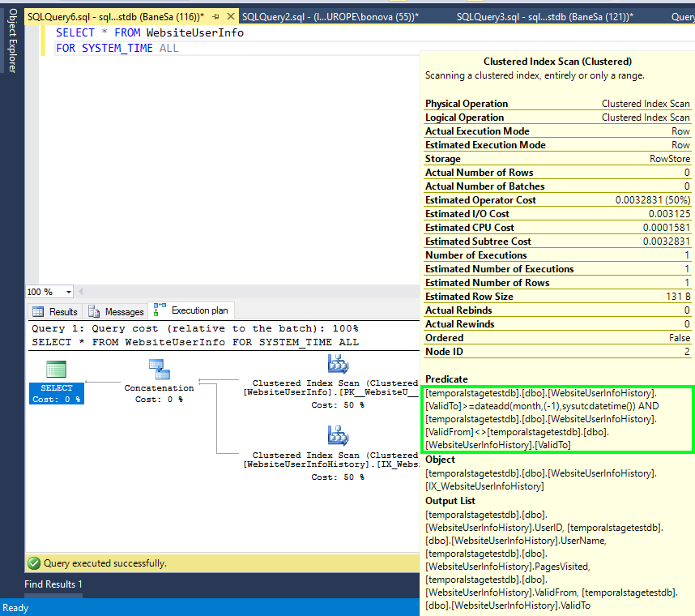
Task: Click the FOR SYSTEM_TIME ALL editor line
Action: point(117,49)
